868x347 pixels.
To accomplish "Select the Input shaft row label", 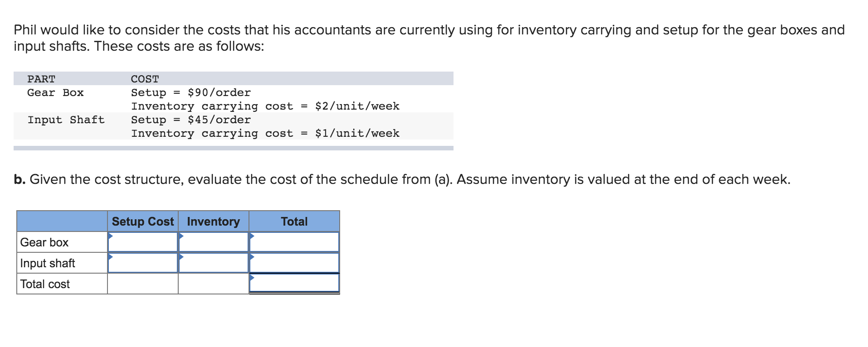I will click(48, 263).
